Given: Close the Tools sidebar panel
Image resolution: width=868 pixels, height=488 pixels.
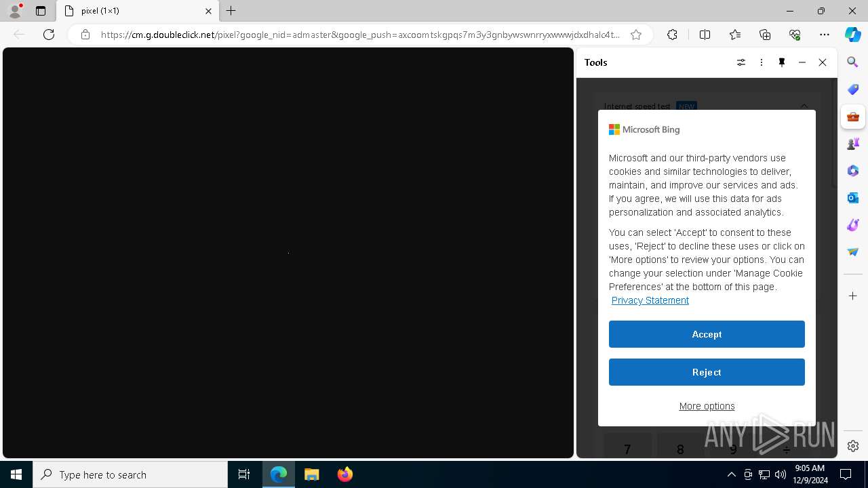Looking at the screenshot, I should pos(823,62).
